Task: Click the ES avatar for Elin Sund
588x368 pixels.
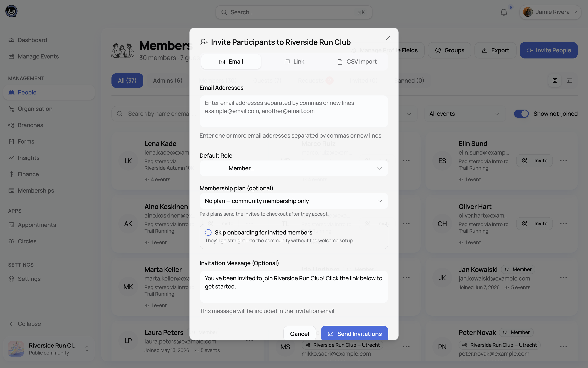Action: click(442, 161)
